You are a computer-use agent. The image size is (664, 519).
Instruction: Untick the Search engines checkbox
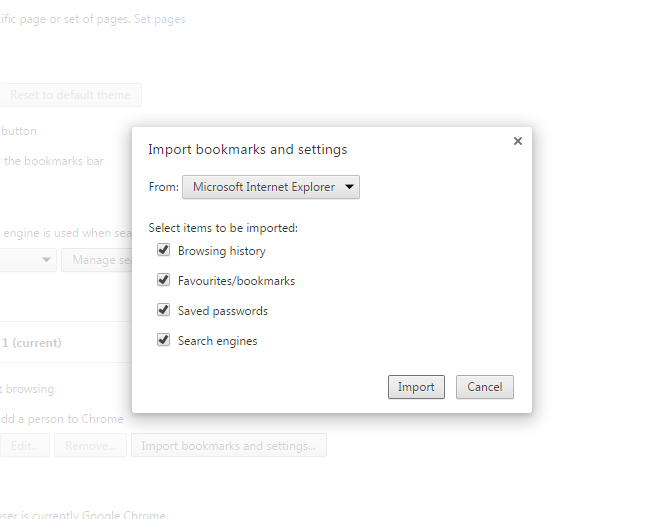tap(164, 340)
